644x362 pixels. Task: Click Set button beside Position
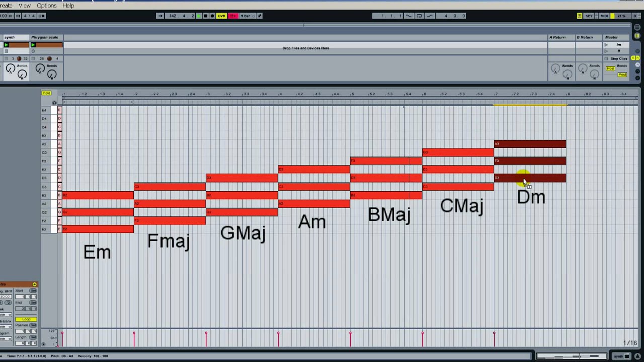33,325
